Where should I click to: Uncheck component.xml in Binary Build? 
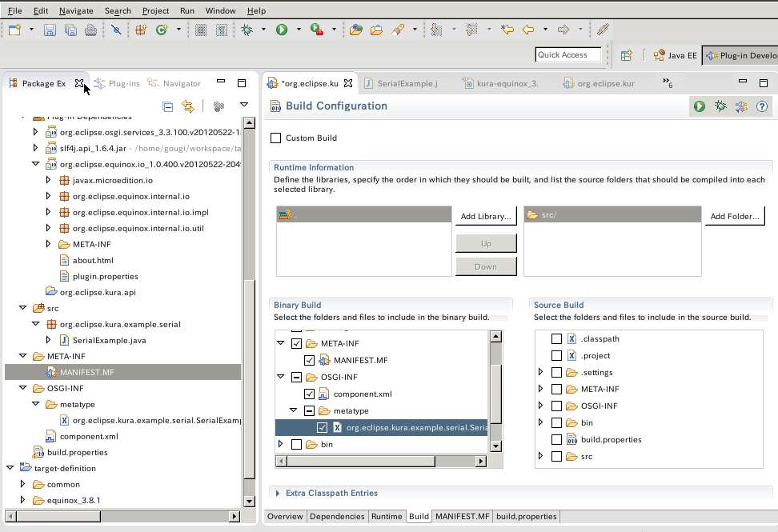point(310,394)
